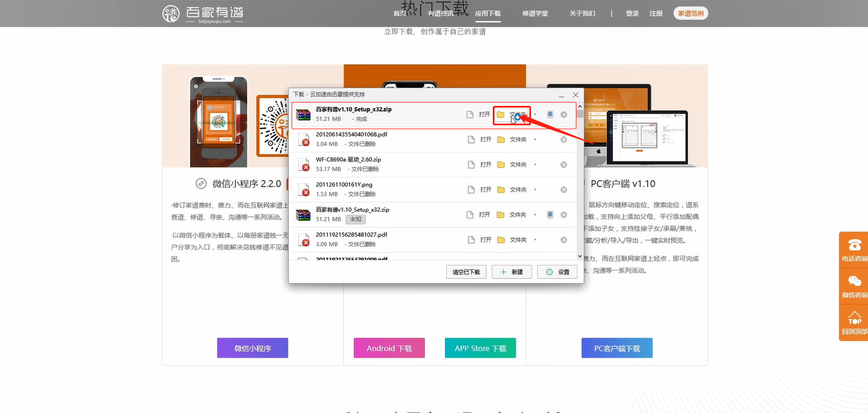
Task: Remove the WF-C8690a 驱动_2.60.zip entry
Action: (564, 165)
